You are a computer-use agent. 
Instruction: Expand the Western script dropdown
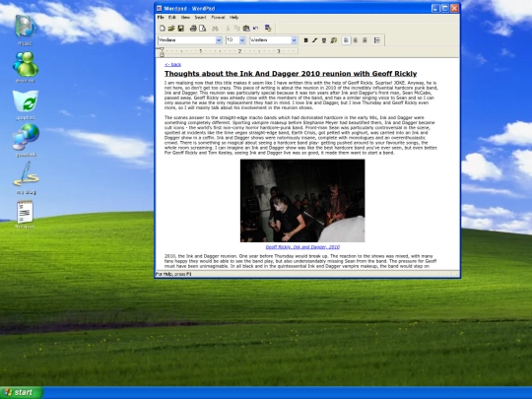pos(295,40)
